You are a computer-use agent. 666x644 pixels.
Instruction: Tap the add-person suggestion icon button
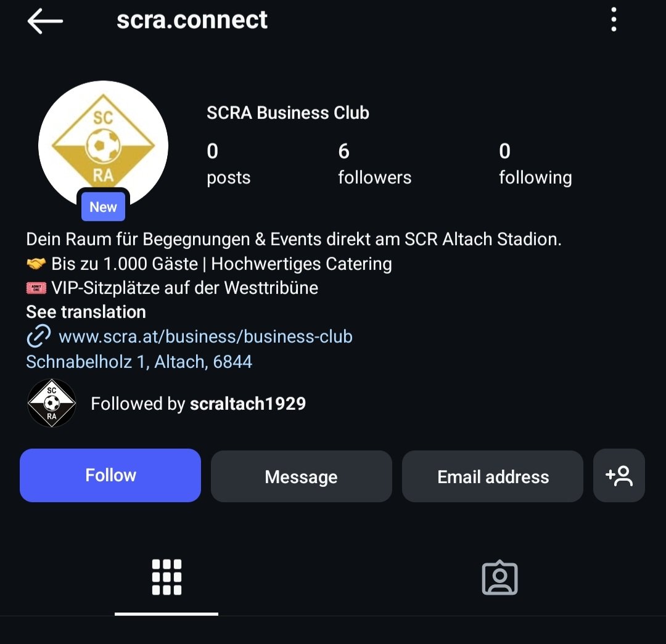pyautogui.click(x=619, y=476)
